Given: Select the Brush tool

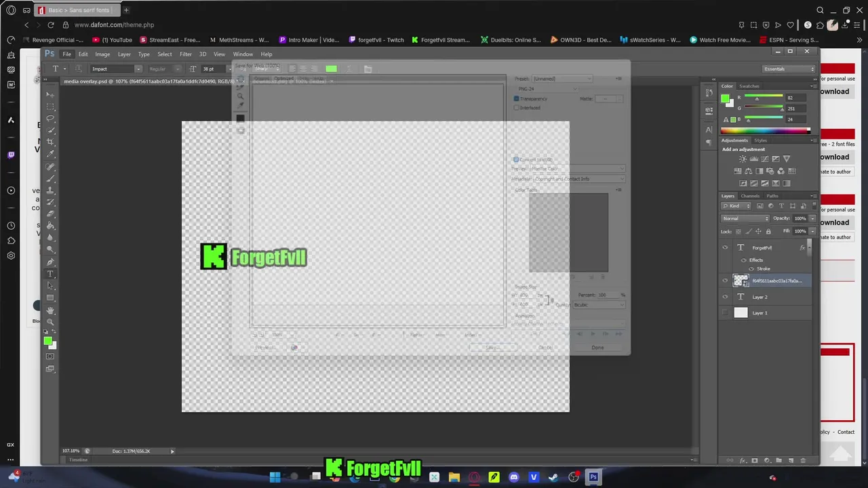Looking at the screenshot, I should click(50, 178).
